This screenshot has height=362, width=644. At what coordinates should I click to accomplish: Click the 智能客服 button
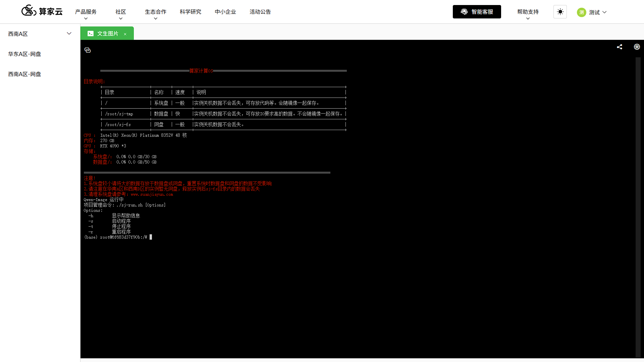[477, 12]
